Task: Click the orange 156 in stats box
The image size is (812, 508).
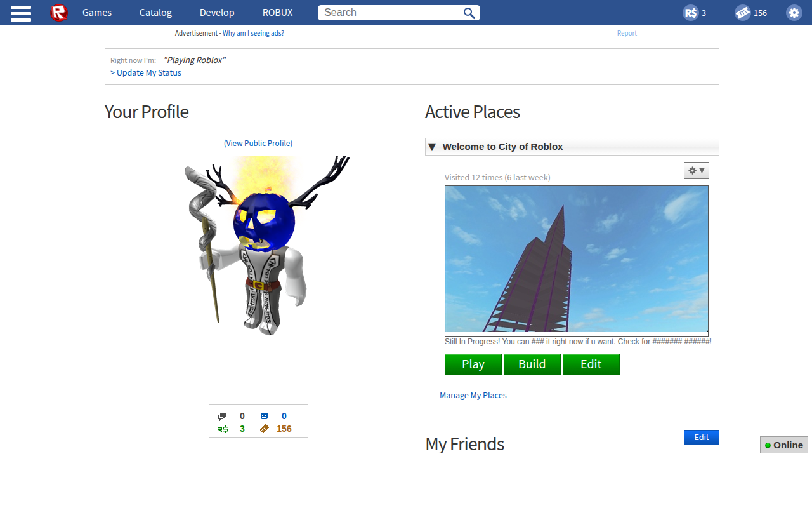Action: [x=284, y=429]
